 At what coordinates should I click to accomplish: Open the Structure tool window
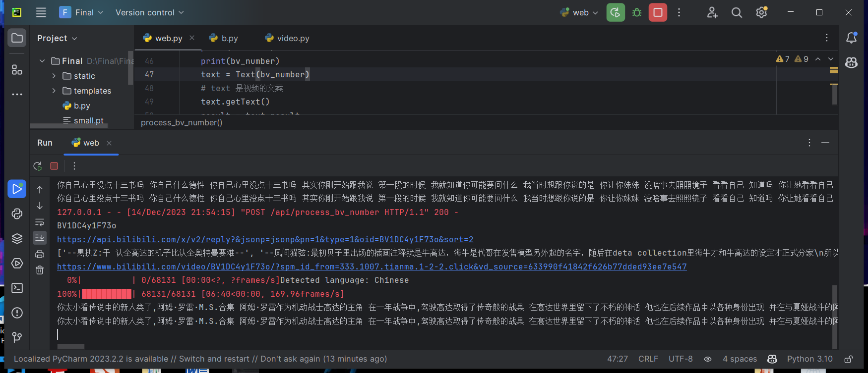tap(17, 70)
